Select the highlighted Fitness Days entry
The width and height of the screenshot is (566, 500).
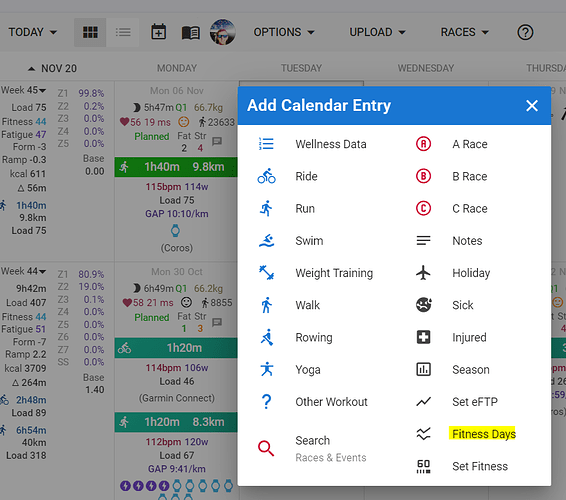[x=484, y=434]
